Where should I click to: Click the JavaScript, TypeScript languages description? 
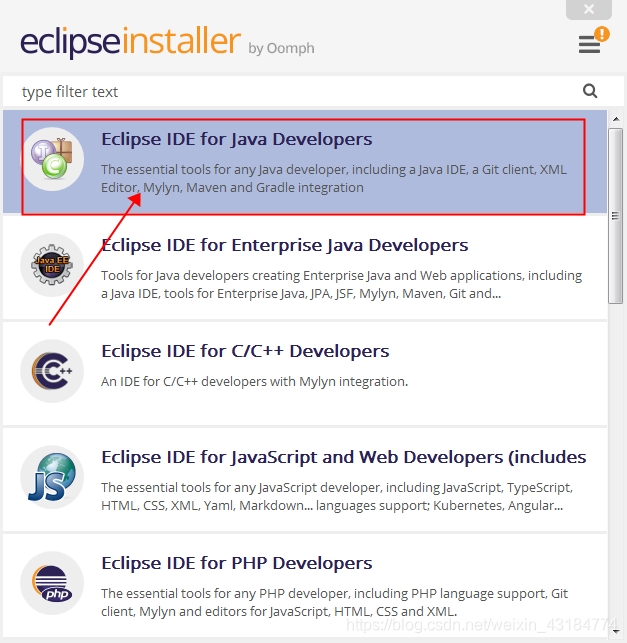pyautogui.click(x=337, y=496)
